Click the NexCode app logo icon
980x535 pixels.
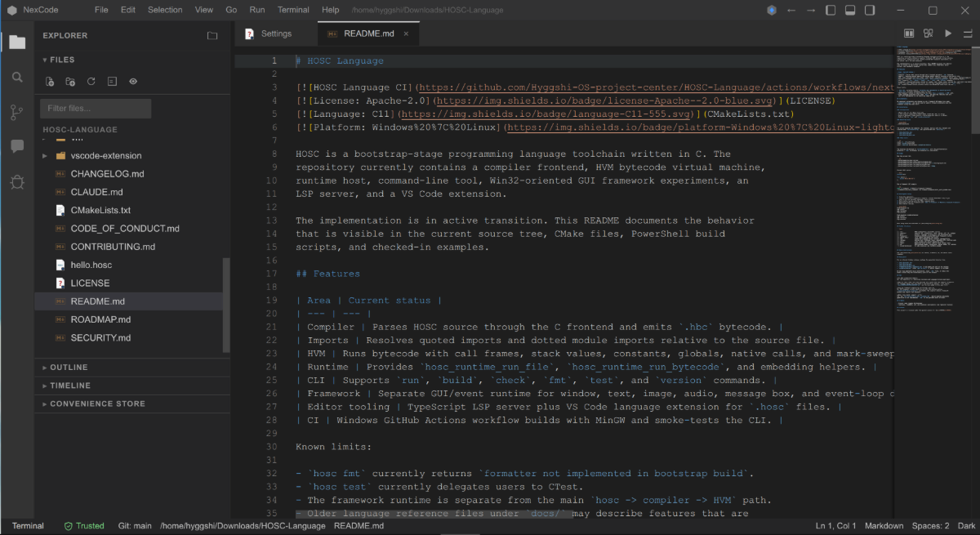pos(12,10)
